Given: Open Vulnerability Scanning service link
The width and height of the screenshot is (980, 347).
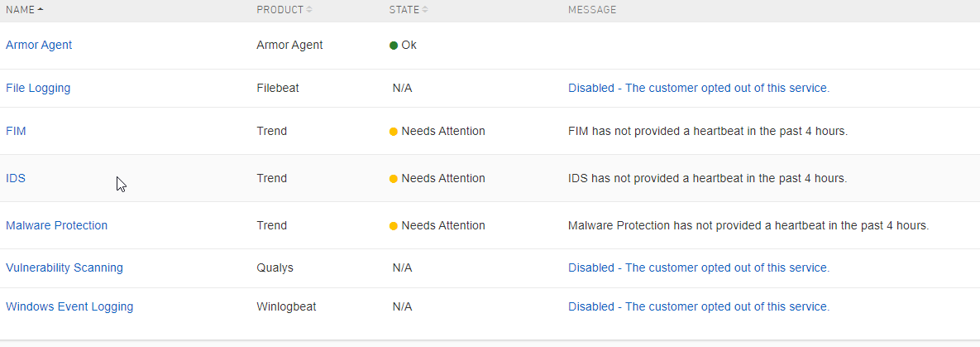Looking at the screenshot, I should click(x=65, y=267).
